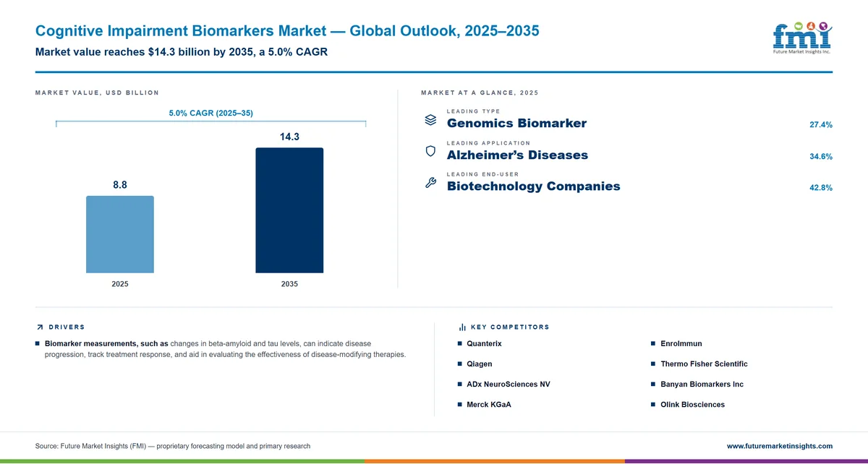Click the Merck KGaA competitor entry
This screenshot has height=464, width=868.
[x=489, y=405]
